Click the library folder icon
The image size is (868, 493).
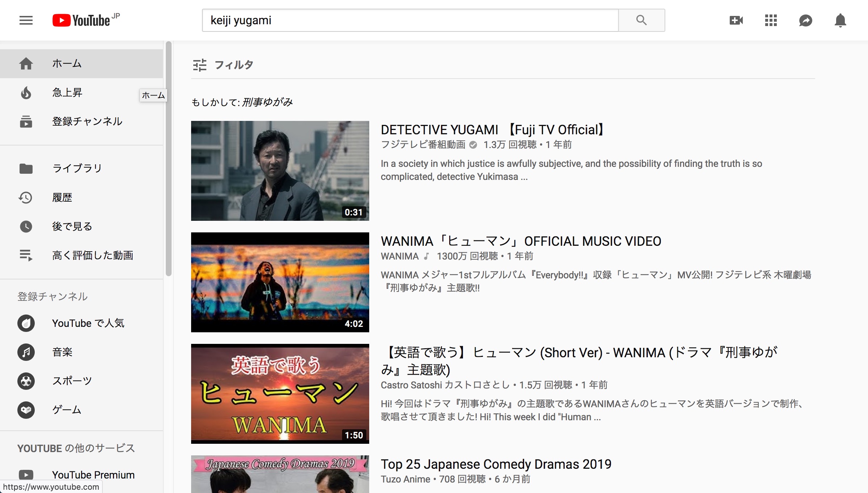(x=26, y=168)
